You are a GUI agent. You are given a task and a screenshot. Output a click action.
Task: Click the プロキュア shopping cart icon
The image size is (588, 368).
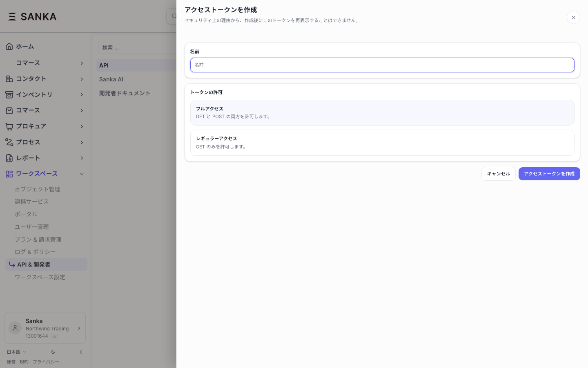pos(9,126)
